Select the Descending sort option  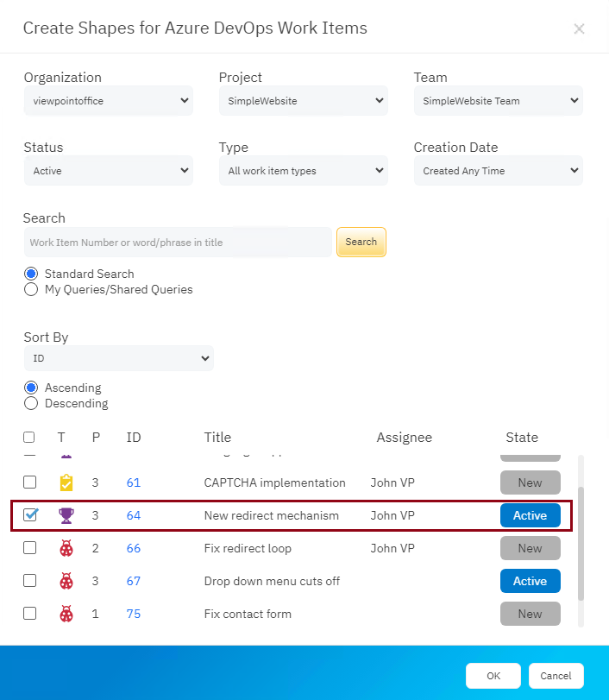click(x=31, y=403)
